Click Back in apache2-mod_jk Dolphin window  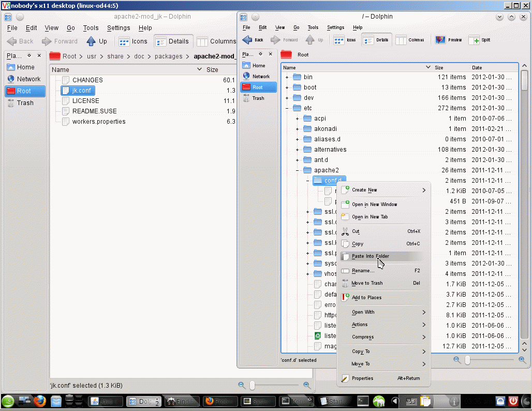[x=20, y=41]
